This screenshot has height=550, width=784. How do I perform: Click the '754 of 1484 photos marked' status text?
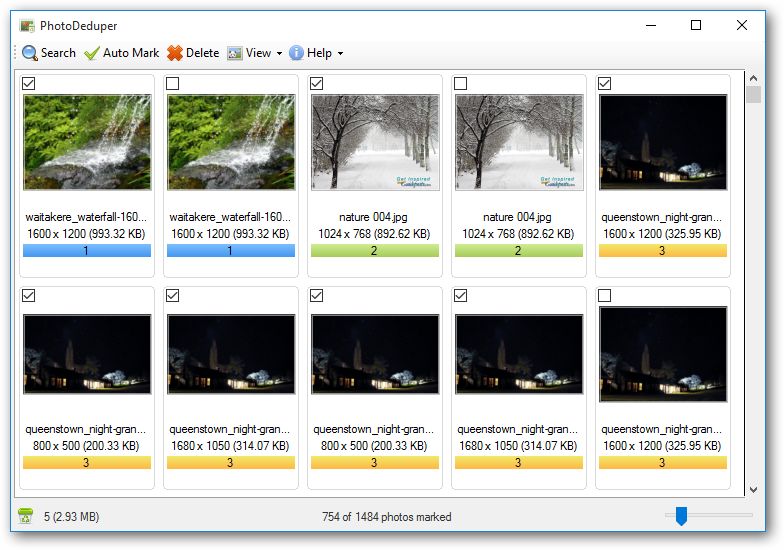[386, 516]
